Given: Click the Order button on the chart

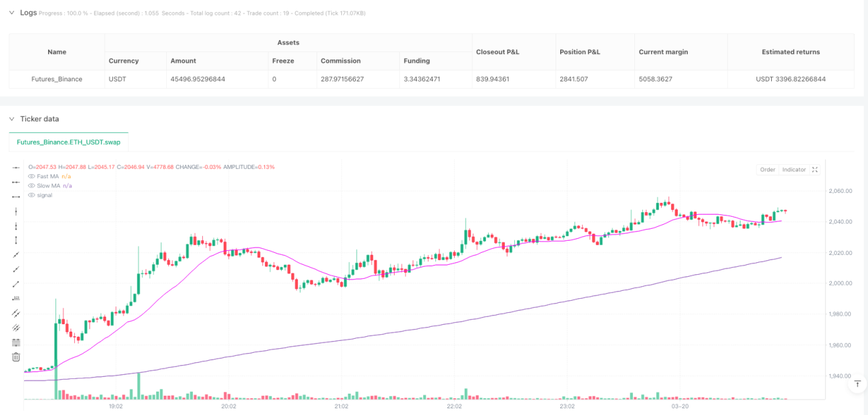Looking at the screenshot, I should pyautogui.click(x=768, y=169).
